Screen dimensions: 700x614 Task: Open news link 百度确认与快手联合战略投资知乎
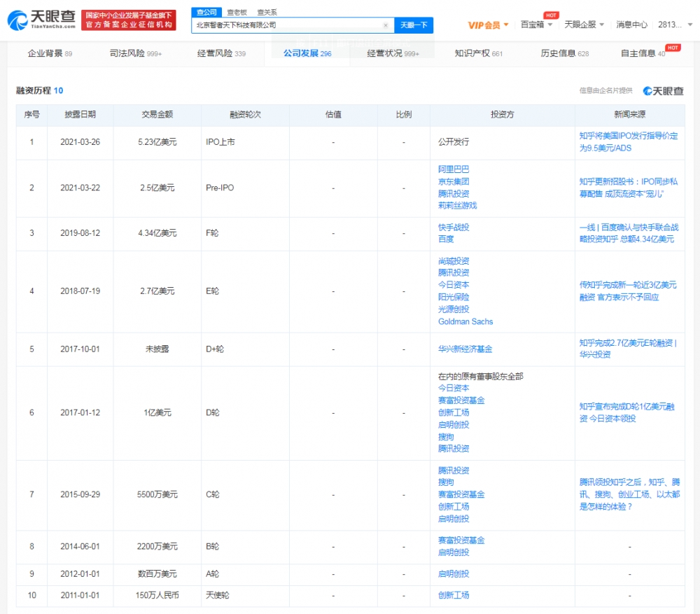coord(629,233)
